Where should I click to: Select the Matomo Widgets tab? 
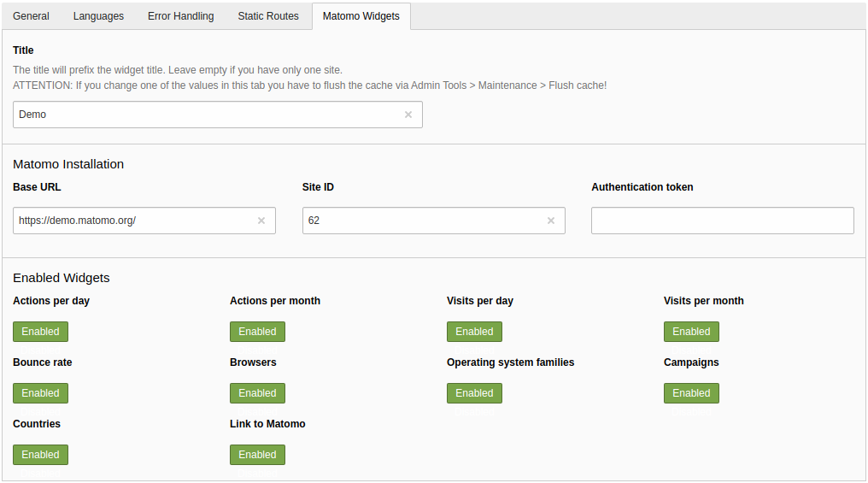click(x=361, y=16)
